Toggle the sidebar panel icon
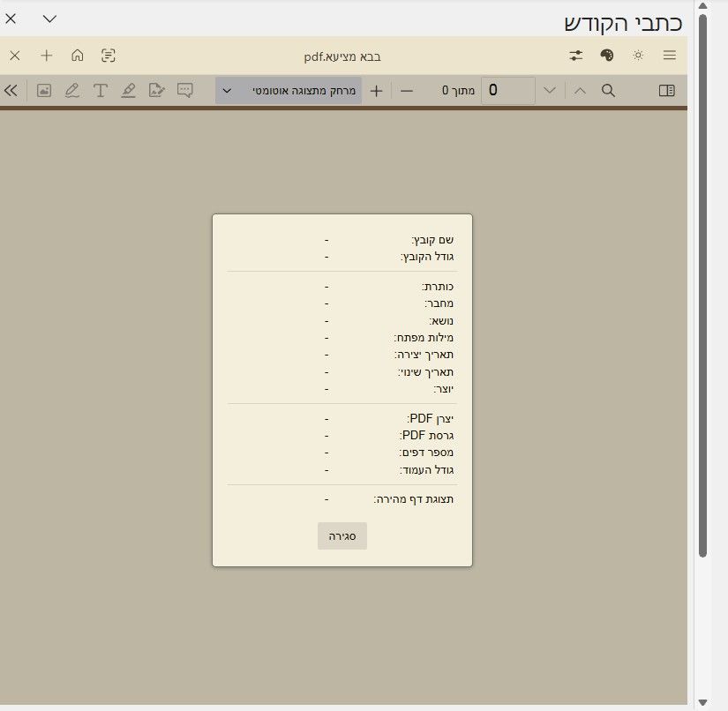The image size is (728, 711). (667, 91)
